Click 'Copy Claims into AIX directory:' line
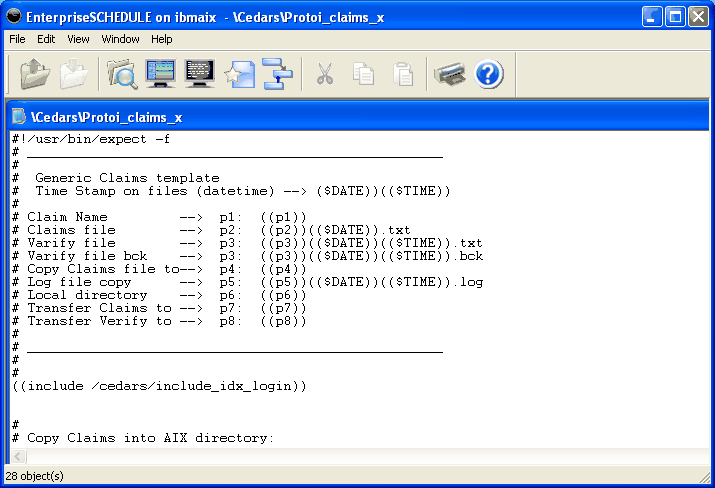The width and height of the screenshot is (715, 488). click(x=143, y=438)
